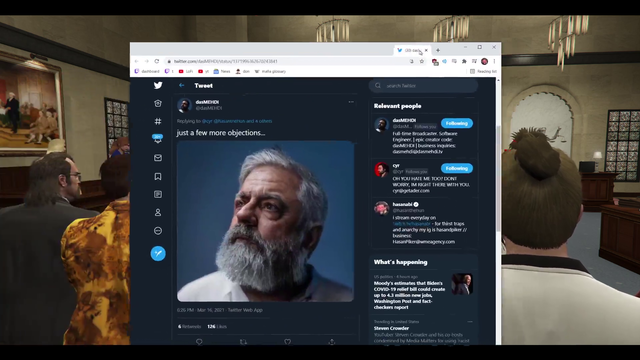Click the 'and 4 others' link
Screen dimensions: 640x360
click(x=259, y=121)
